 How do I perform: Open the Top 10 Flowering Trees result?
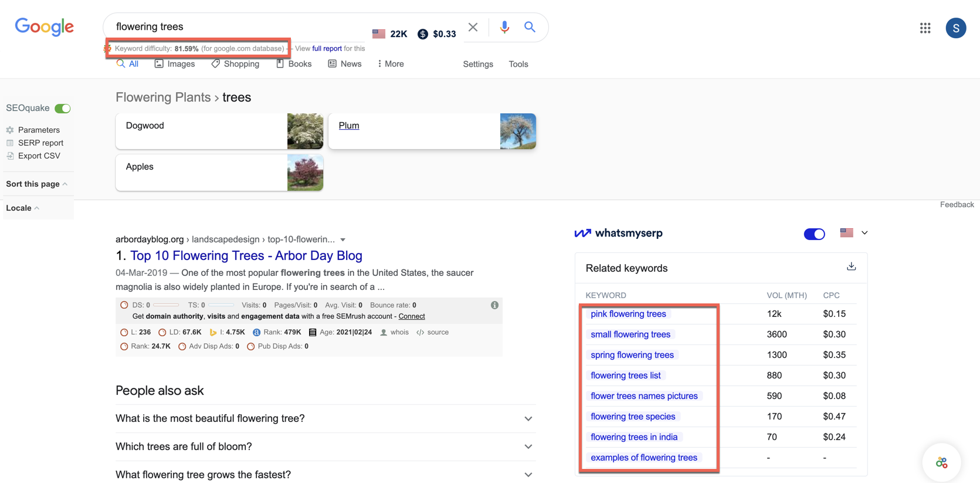(x=246, y=256)
